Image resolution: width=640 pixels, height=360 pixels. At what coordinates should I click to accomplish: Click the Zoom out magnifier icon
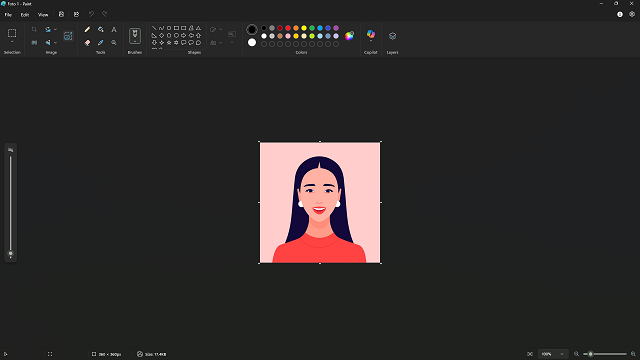(576, 354)
